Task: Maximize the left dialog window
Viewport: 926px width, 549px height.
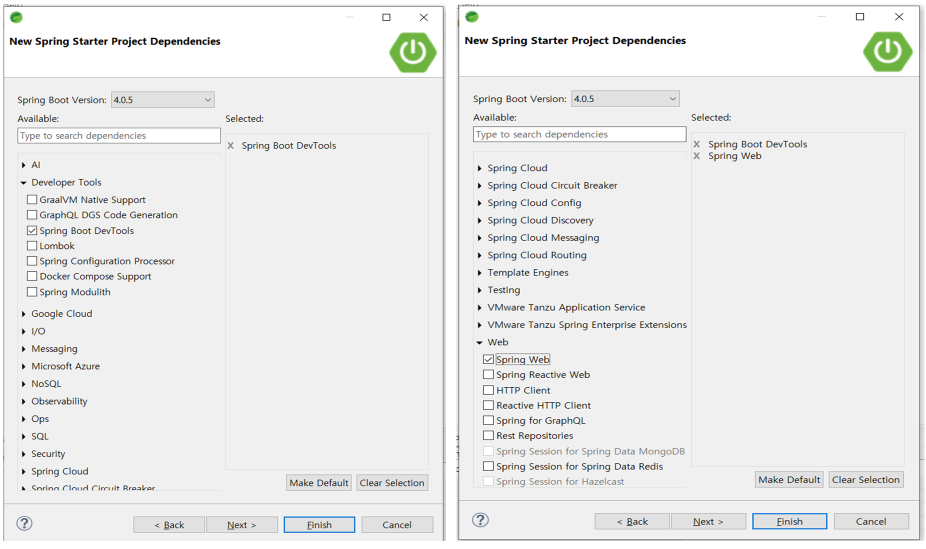Action: pyautogui.click(x=386, y=17)
